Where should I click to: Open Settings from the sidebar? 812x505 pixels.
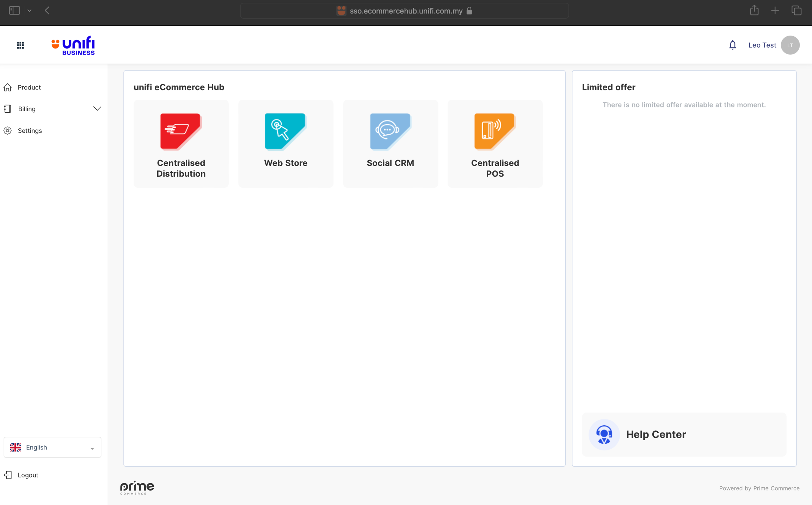tap(30, 131)
